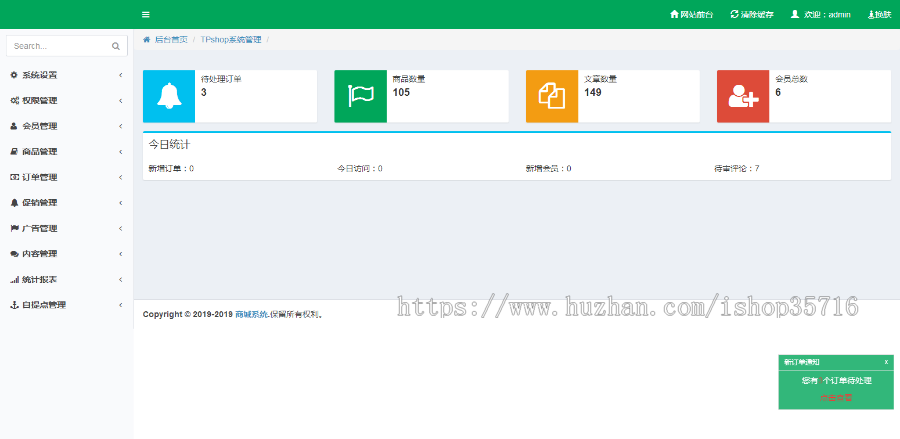
Task: Expand the 权限管理 chevron
Action: coord(121,100)
